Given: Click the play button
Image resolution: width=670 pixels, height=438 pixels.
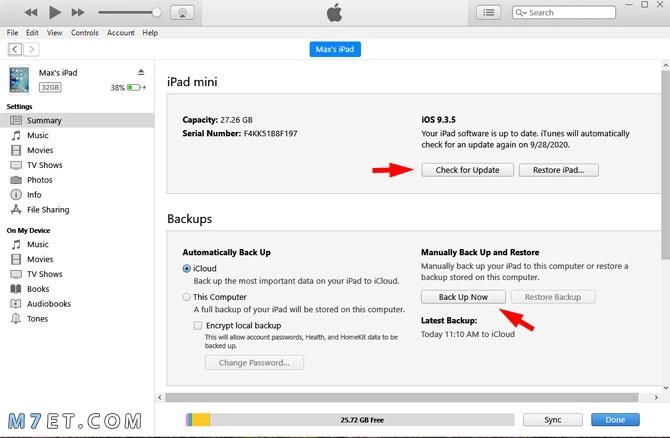Looking at the screenshot, I should coord(55,12).
